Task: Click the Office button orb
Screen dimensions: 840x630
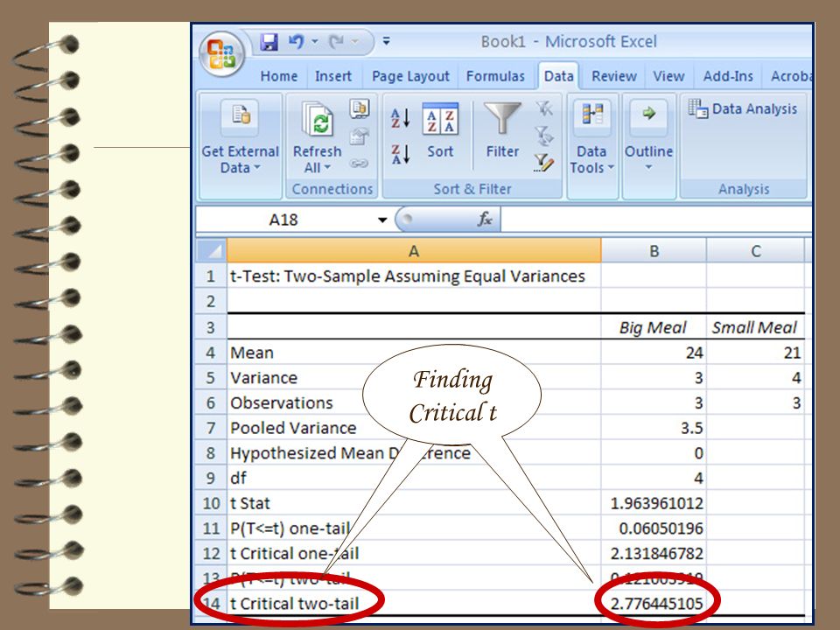Action: (x=221, y=54)
